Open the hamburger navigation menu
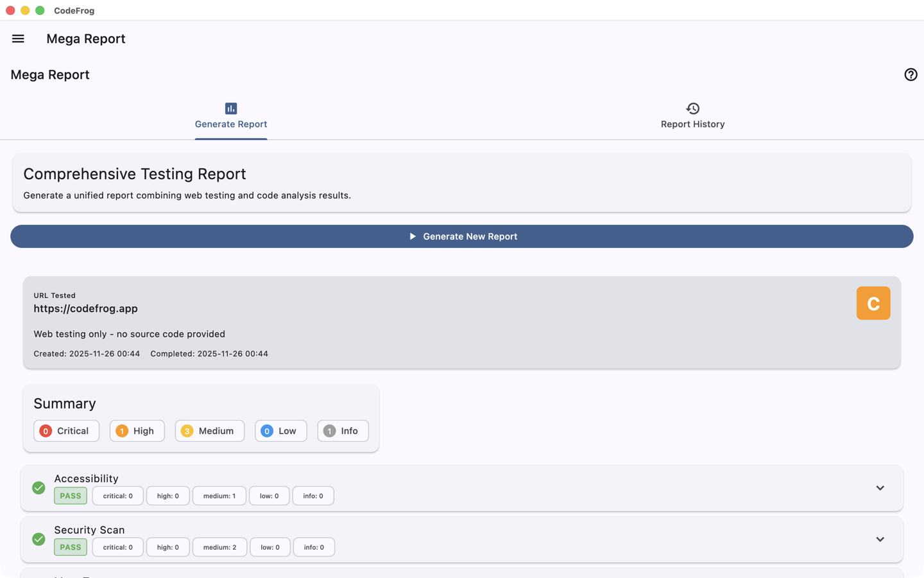The image size is (924, 578). [18, 39]
